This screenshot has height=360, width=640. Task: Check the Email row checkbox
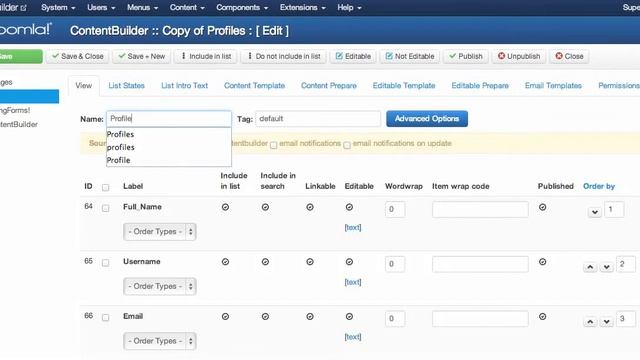(106, 318)
